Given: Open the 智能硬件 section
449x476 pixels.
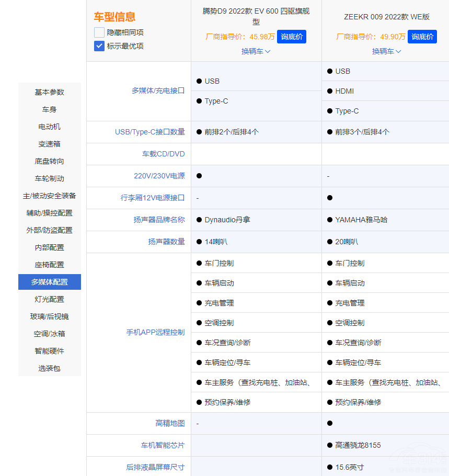Looking at the screenshot, I should tap(49, 350).
